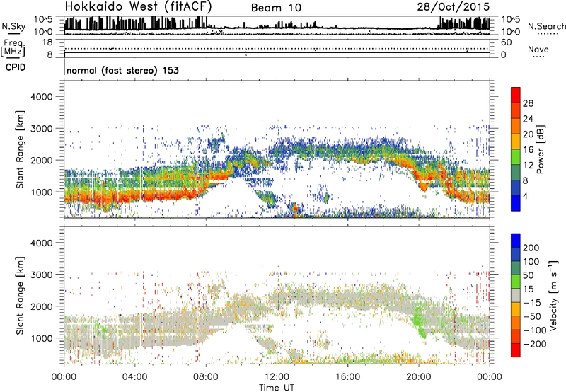Click the "16" value on Power colorbar
The height and width of the screenshot is (392, 566).
tap(528, 150)
